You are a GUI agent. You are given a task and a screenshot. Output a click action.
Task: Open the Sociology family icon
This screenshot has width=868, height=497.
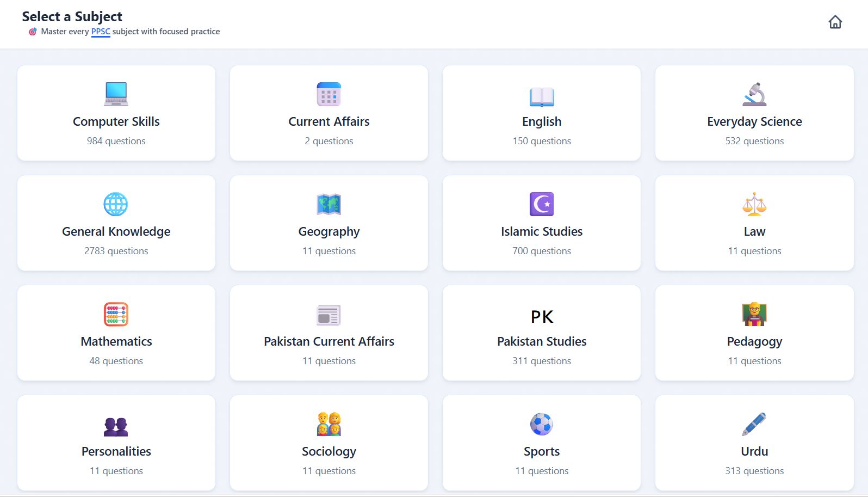point(328,424)
